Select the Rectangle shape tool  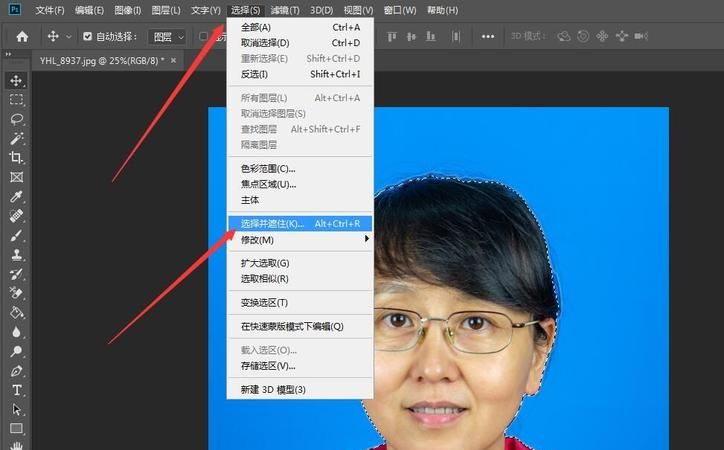click(x=16, y=429)
